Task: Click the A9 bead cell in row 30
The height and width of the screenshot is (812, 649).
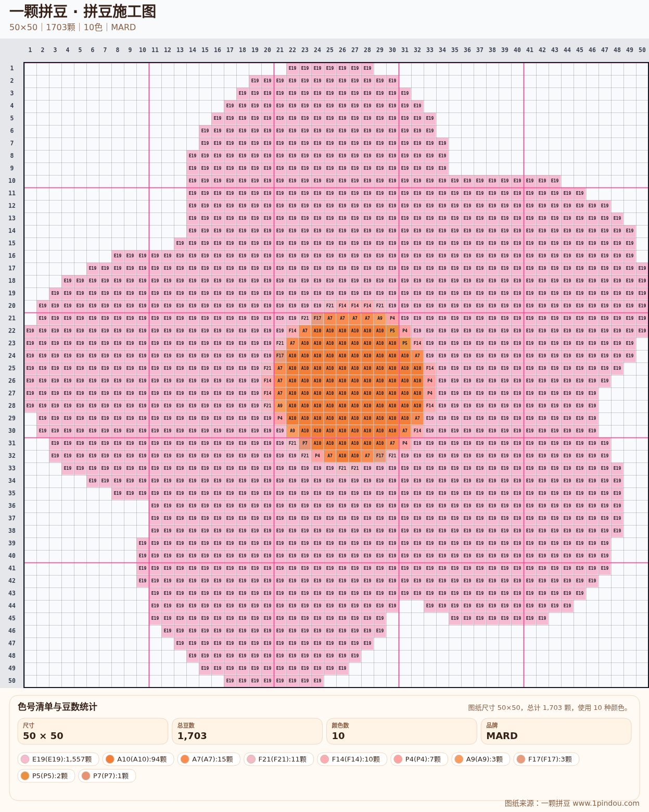Action: click(x=292, y=431)
